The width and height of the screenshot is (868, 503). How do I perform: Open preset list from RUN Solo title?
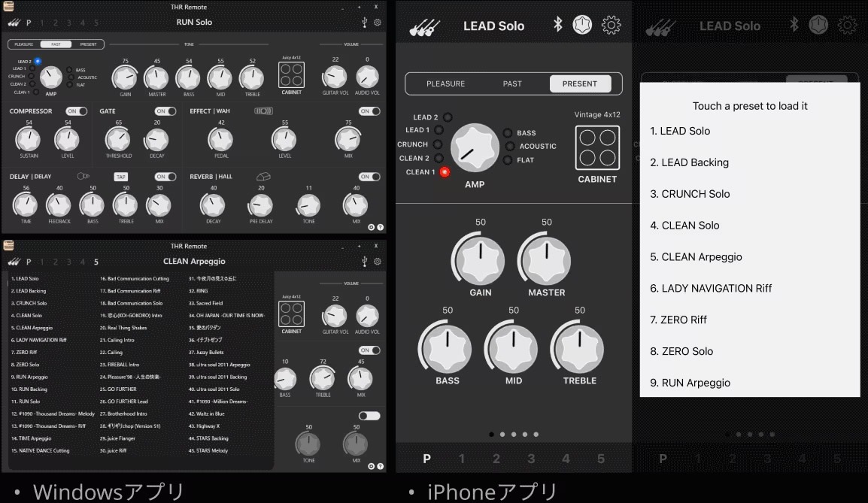tap(194, 22)
